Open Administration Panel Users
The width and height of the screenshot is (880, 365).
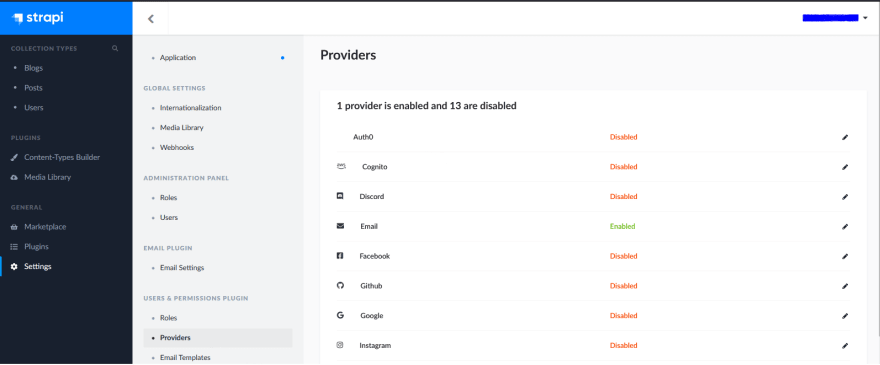click(x=169, y=217)
